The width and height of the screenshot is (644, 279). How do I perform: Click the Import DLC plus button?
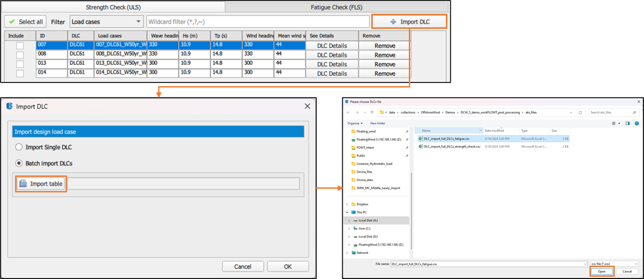coord(409,22)
